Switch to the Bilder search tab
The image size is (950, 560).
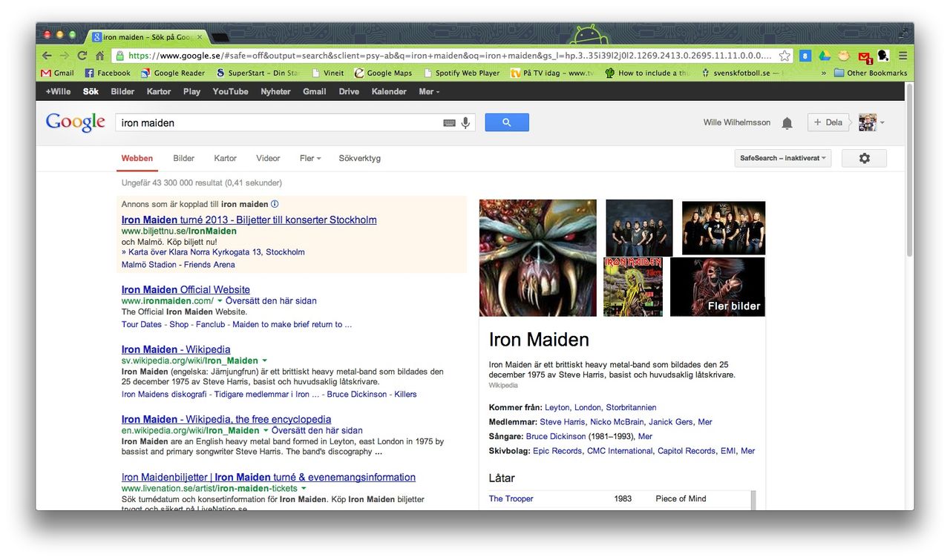184,158
